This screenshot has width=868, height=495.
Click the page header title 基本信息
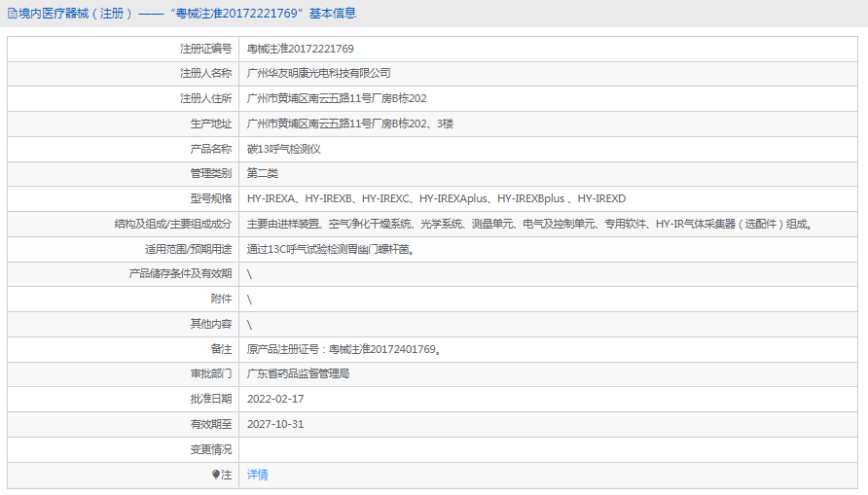click(x=333, y=14)
